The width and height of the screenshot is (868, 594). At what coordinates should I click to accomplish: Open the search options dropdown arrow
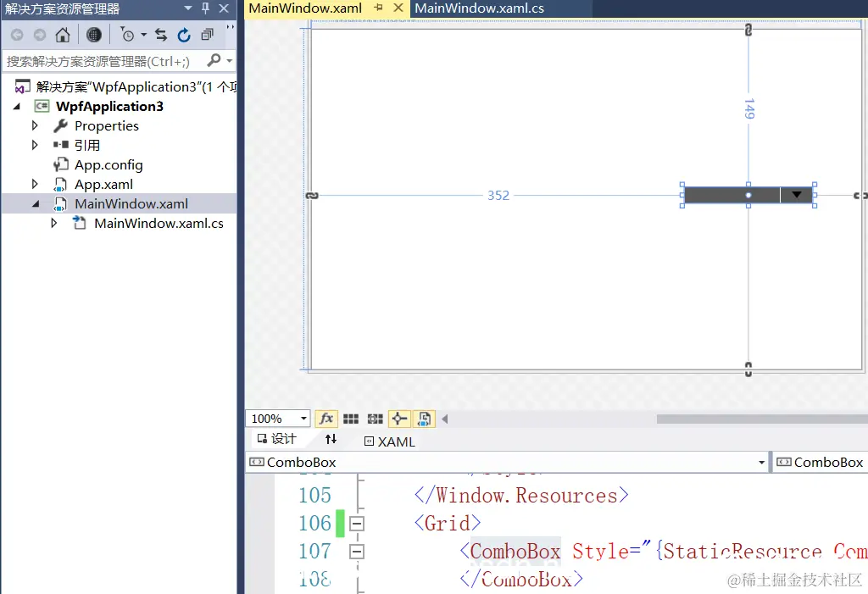(229, 60)
